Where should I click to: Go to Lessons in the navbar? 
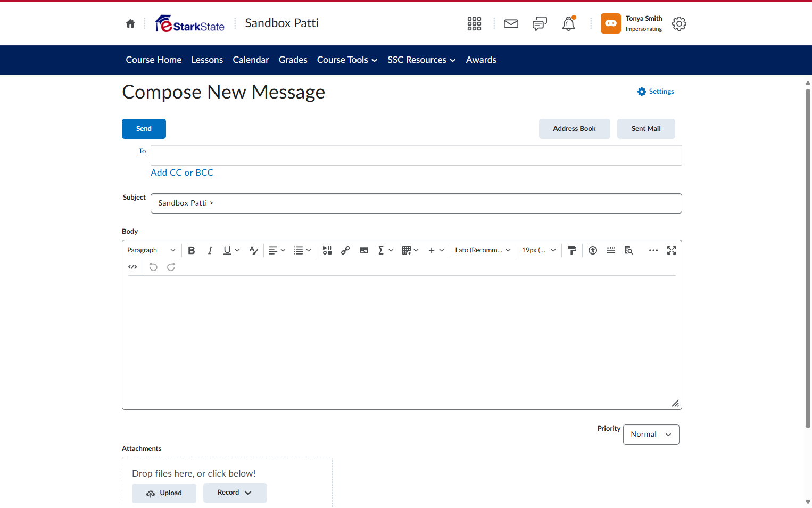[207, 60]
